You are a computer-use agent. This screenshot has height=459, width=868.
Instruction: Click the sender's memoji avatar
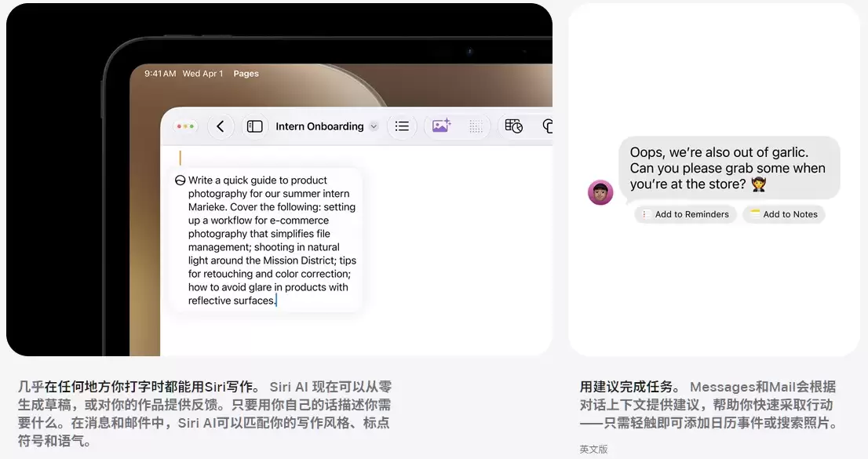click(x=600, y=193)
